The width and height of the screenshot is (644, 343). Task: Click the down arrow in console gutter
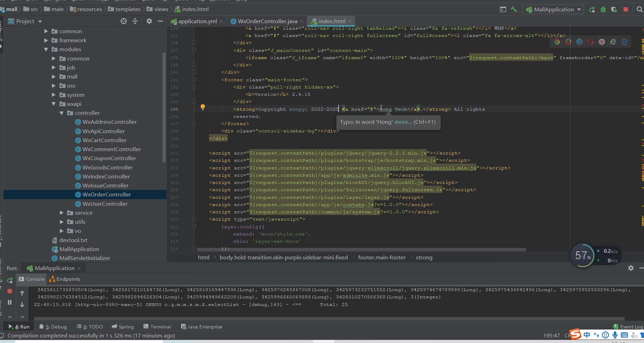[22, 304]
